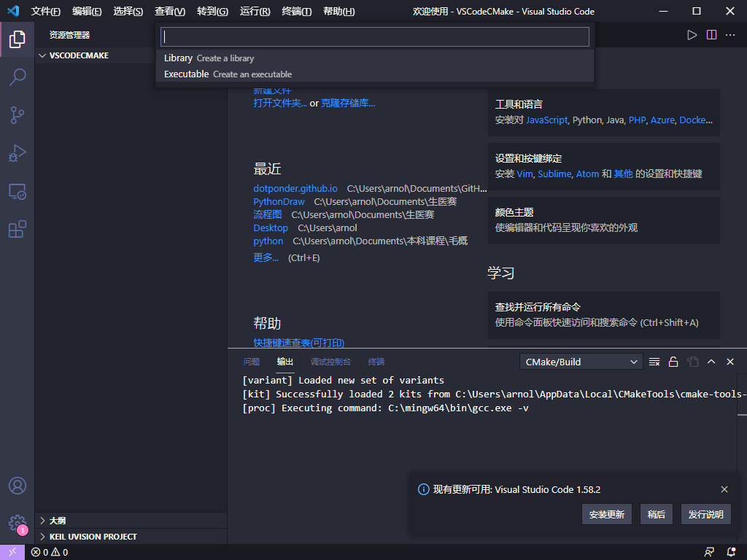
Task: Open the 终端(T) menu
Action: tap(296, 12)
